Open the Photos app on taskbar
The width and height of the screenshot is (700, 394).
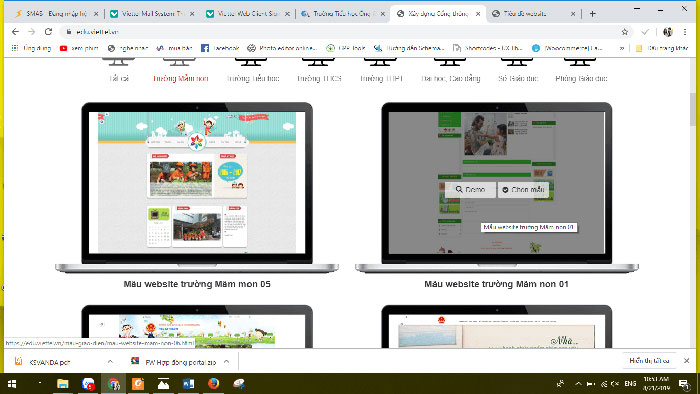click(x=163, y=384)
